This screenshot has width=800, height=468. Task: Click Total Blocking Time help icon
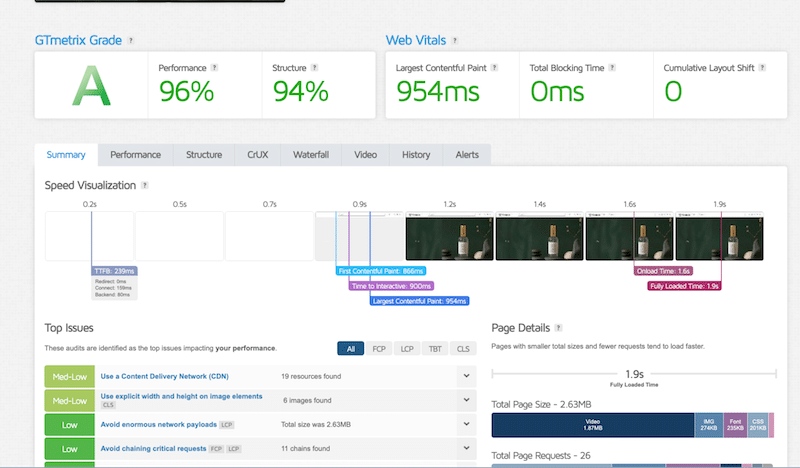tap(613, 68)
